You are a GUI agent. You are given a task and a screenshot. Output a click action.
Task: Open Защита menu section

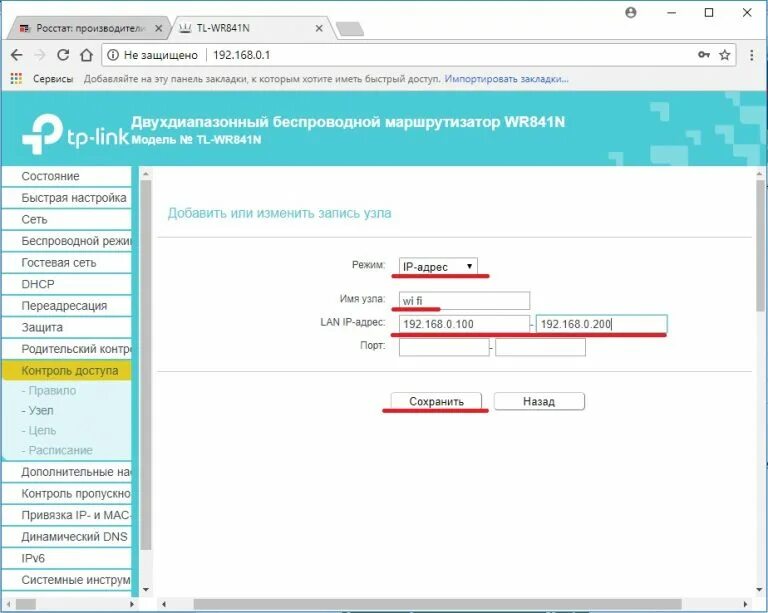point(67,327)
